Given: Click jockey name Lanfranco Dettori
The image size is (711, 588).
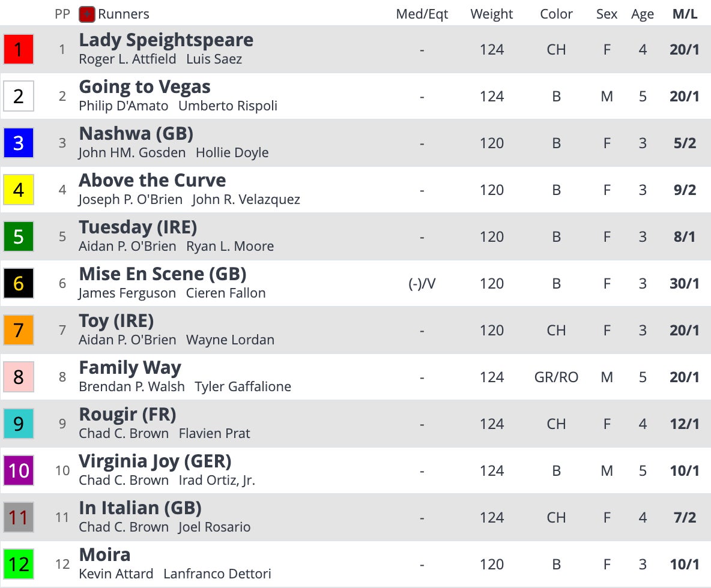Looking at the screenshot, I should [x=217, y=574].
